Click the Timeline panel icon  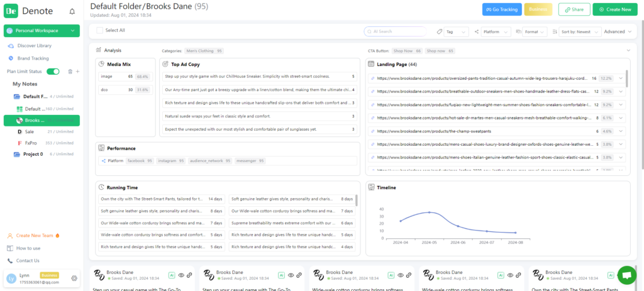coord(371,187)
